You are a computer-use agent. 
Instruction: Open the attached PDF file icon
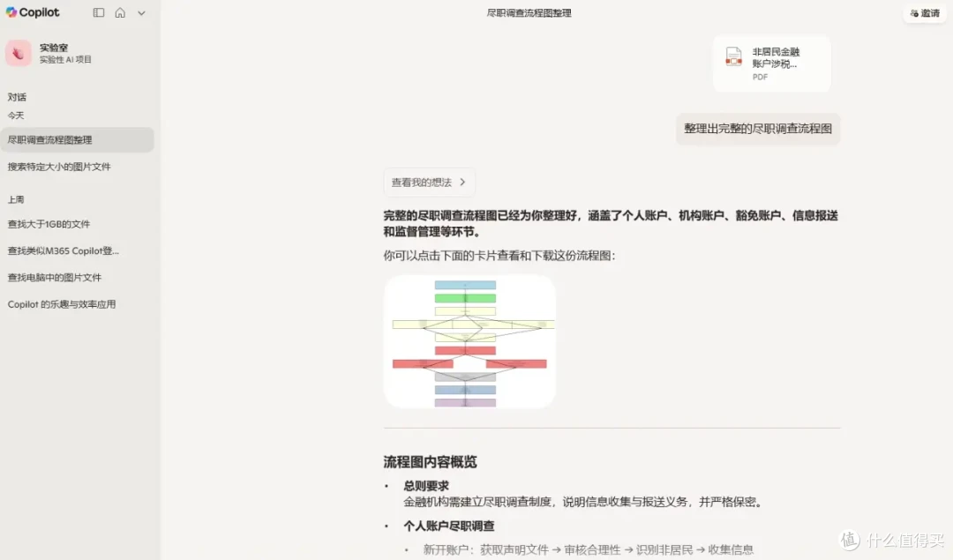(733, 56)
